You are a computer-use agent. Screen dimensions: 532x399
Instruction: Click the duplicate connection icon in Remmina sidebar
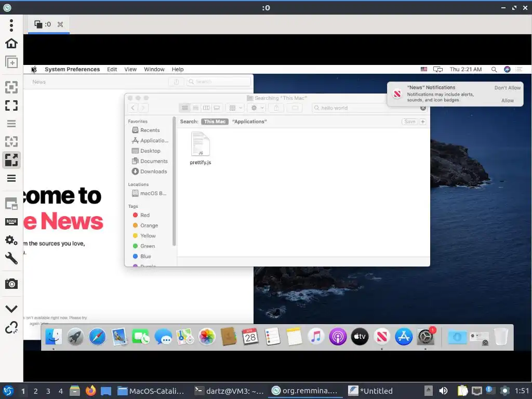(x=11, y=62)
